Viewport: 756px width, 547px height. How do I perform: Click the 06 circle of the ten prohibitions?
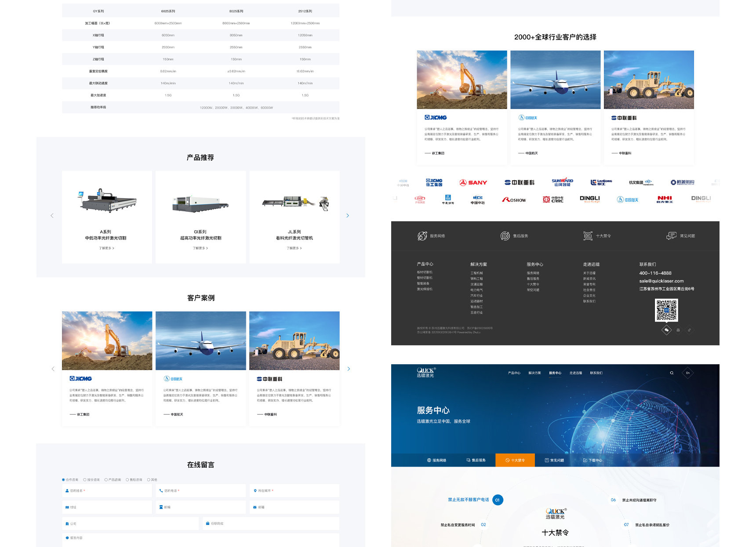tap(613, 500)
